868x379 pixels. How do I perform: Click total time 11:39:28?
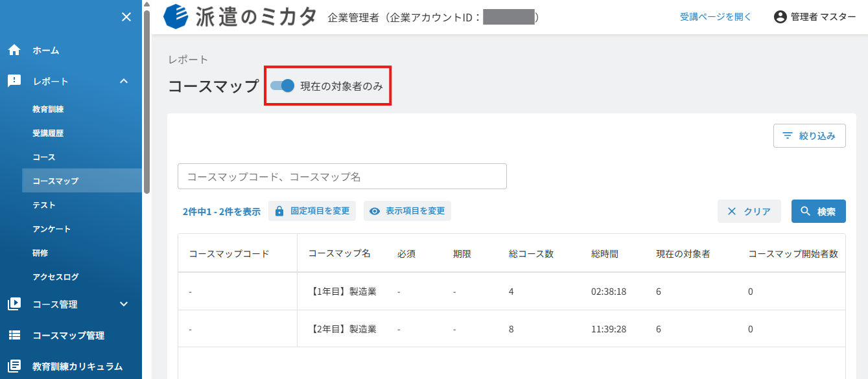[x=609, y=329]
